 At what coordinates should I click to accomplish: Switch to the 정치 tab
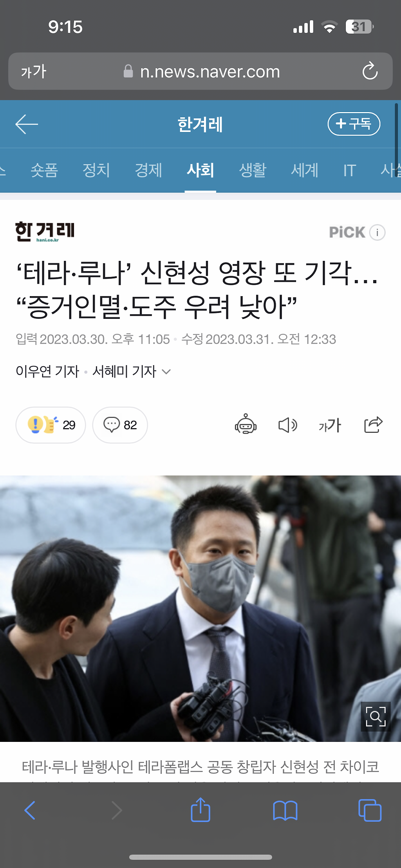(96, 170)
